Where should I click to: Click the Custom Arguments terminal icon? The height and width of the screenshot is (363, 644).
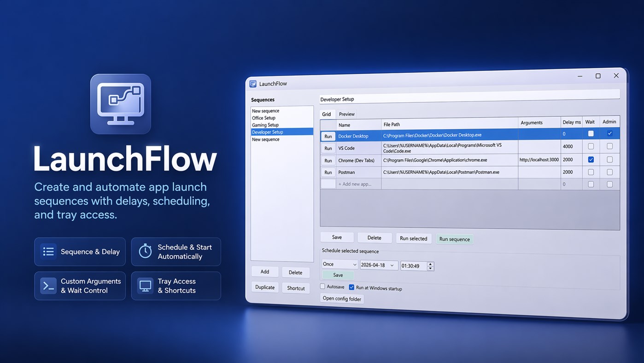(48, 286)
